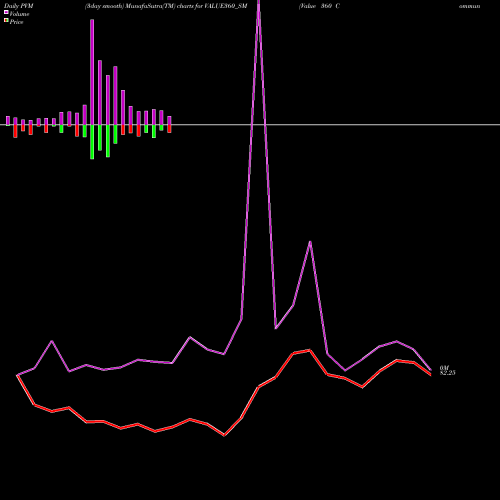Click the highest peak of purple volume line
Viewport: 500px width, 500px height.
[x=259, y=3]
